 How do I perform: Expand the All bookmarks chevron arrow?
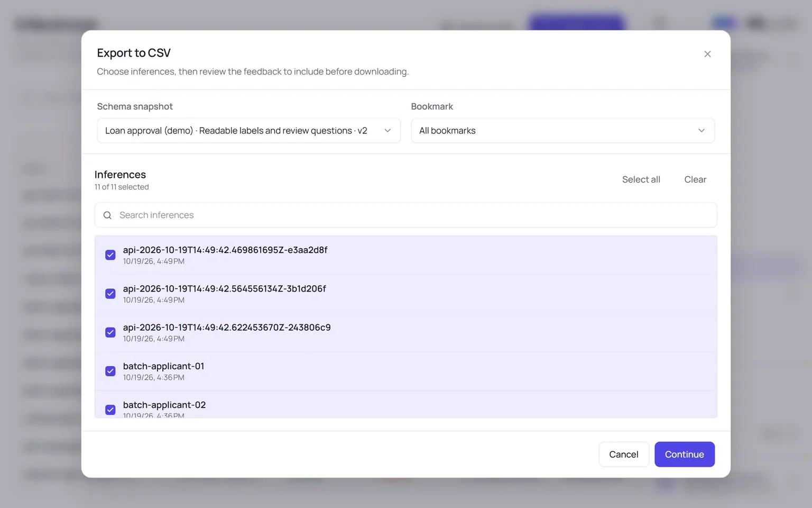tap(702, 131)
